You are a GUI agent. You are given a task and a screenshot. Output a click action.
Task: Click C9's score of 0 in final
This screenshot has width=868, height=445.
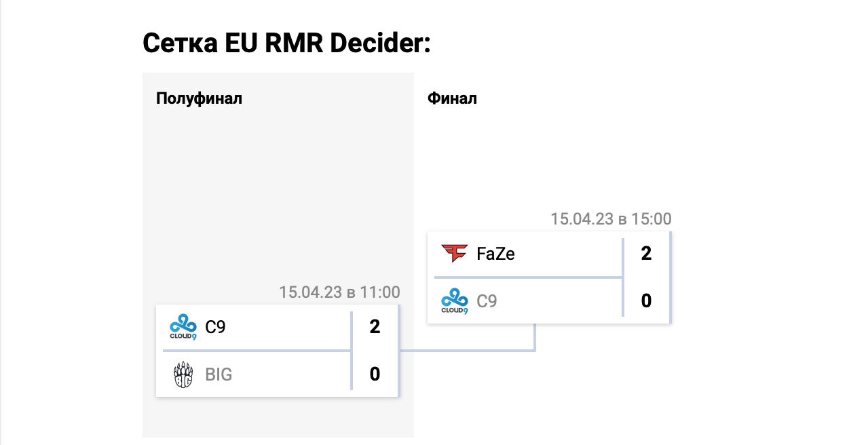(646, 301)
